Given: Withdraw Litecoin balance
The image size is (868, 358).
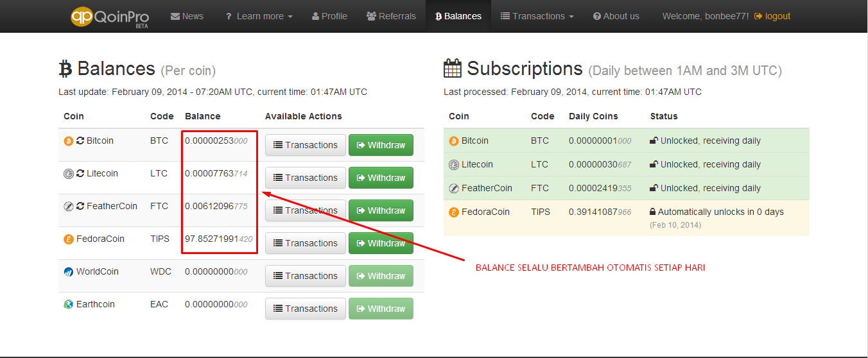Looking at the screenshot, I should click(381, 178).
